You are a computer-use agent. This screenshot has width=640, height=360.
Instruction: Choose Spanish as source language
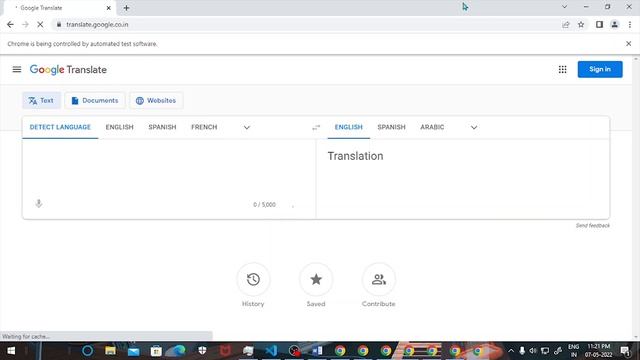[162, 127]
